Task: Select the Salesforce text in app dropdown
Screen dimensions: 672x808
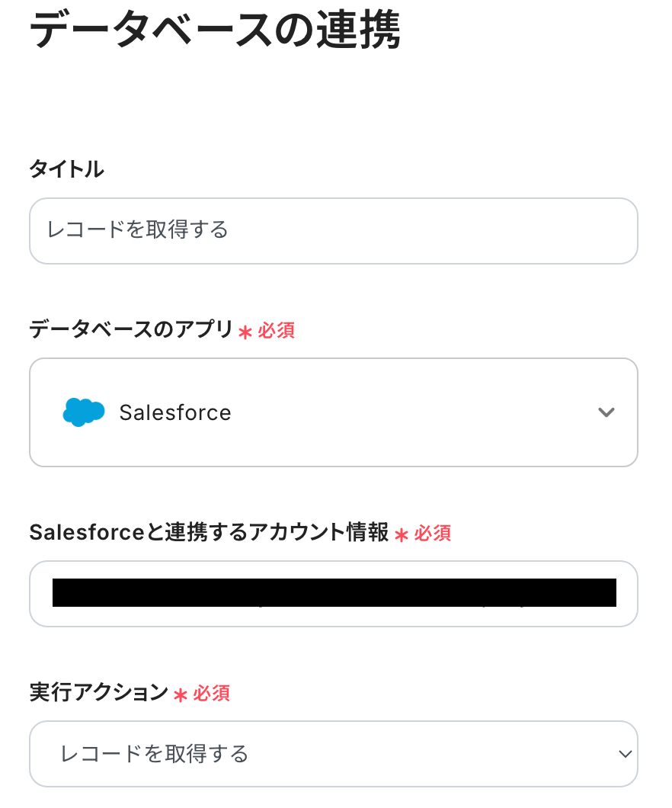Action: [175, 412]
